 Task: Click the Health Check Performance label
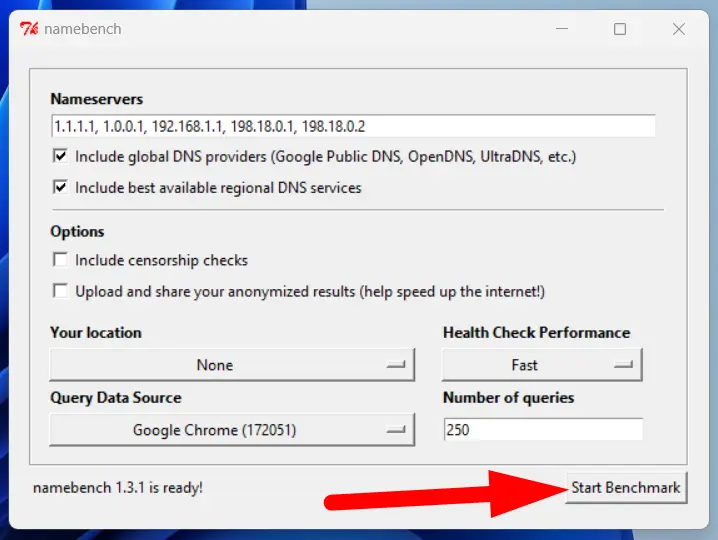(x=537, y=333)
